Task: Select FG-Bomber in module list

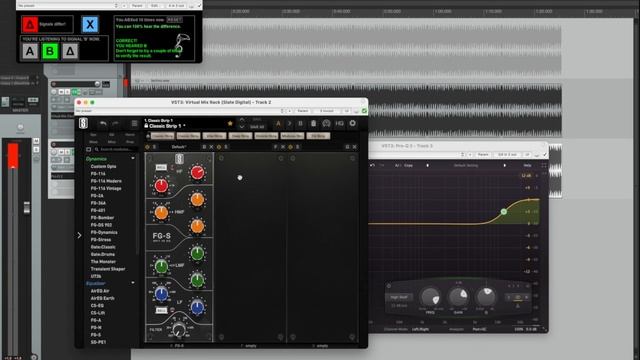Action: (102, 218)
